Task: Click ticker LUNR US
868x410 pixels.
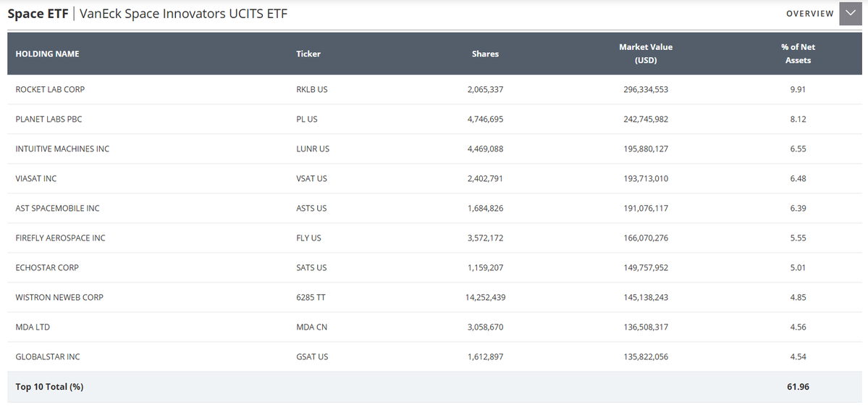Action: coord(313,149)
